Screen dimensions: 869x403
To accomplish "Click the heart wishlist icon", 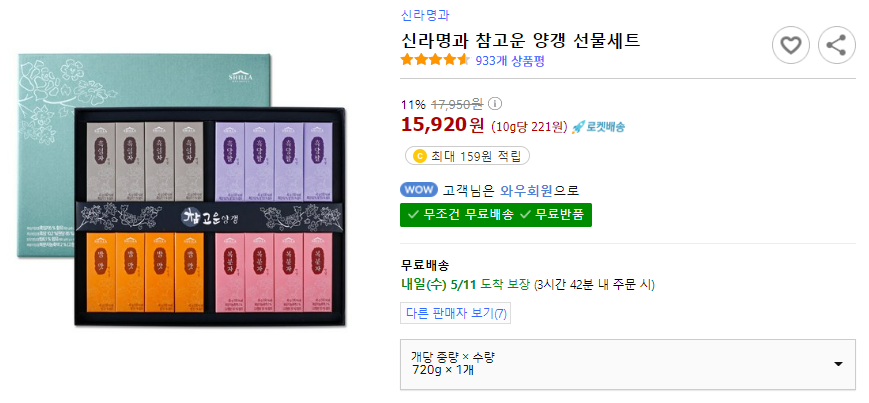I will pos(790,45).
